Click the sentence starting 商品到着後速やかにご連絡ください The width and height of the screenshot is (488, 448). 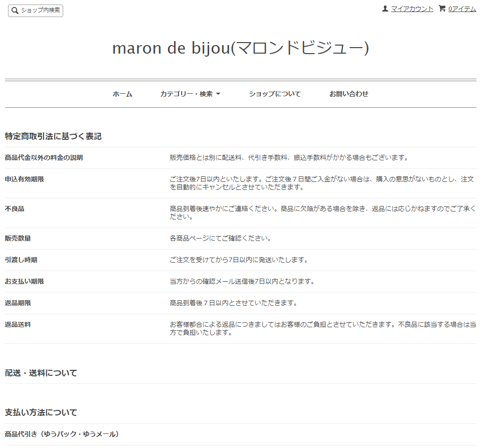coord(322,212)
